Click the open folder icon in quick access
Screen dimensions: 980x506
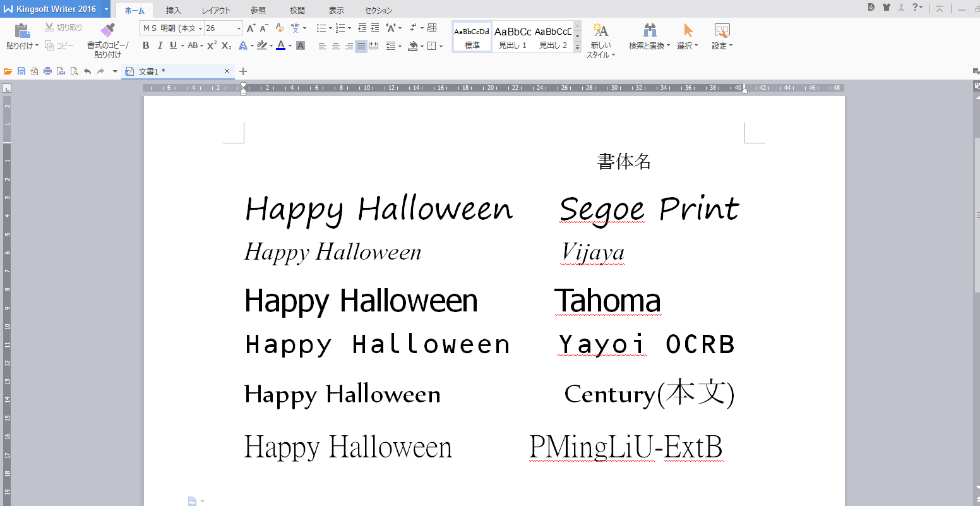pyautogui.click(x=8, y=71)
